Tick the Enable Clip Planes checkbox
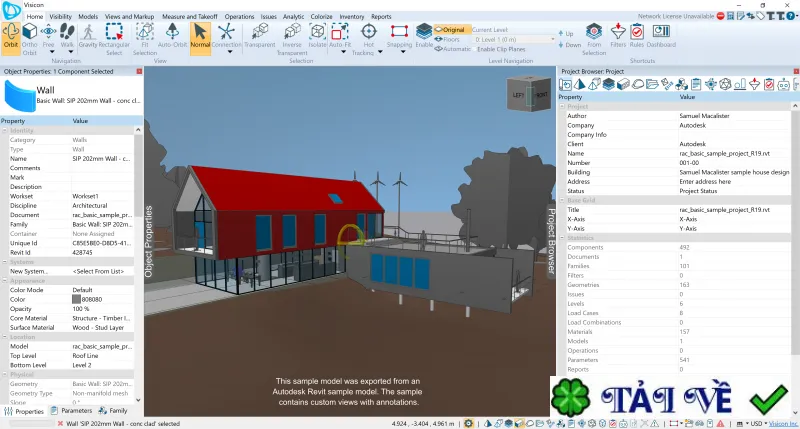800x429 pixels. [x=475, y=49]
